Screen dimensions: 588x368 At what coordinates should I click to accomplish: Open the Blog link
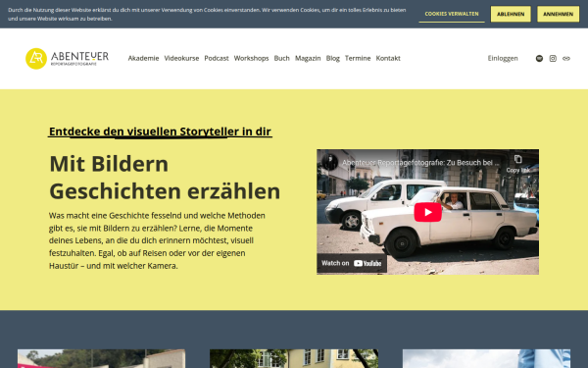coord(332,58)
